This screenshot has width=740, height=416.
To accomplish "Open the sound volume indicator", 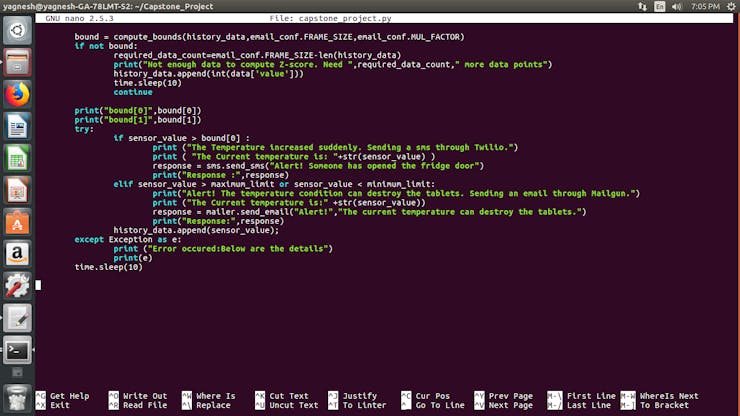I will click(x=677, y=6).
